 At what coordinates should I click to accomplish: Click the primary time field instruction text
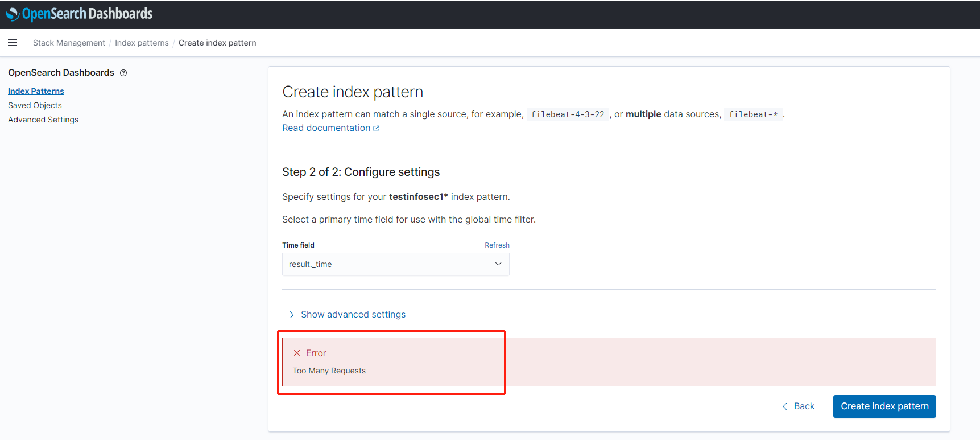pyautogui.click(x=409, y=220)
